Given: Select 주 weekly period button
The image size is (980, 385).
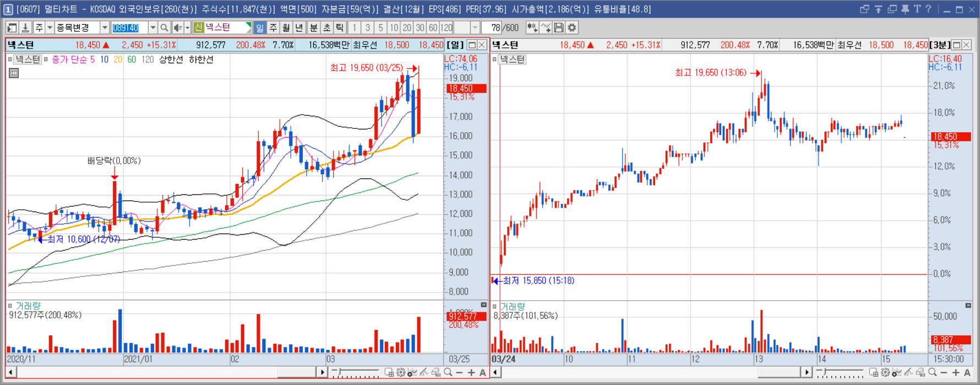Looking at the screenshot, I should pyautogui.click(x=273, y=28).
